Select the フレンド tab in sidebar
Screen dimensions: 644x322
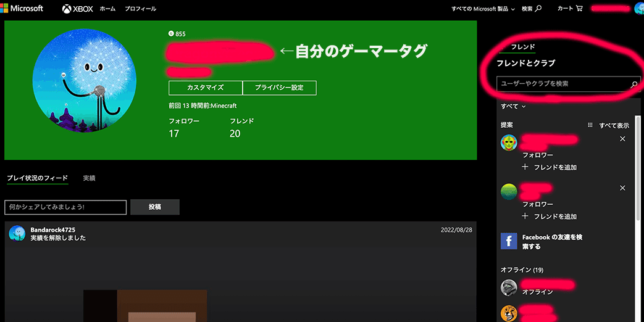[522, 47]
